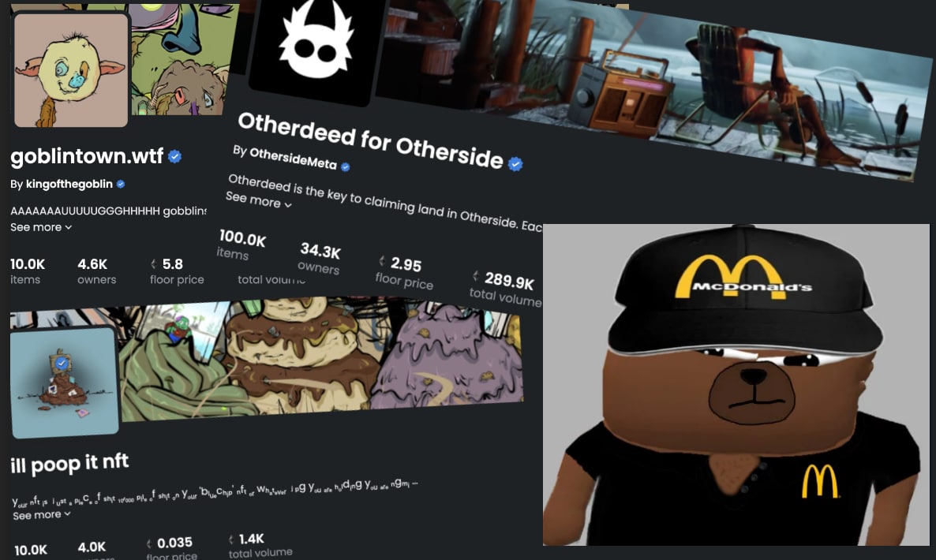This screenshot has height=560, width=936.
Task: Click Ethereum icon beside 1.4K total volume
Action: 231,539
